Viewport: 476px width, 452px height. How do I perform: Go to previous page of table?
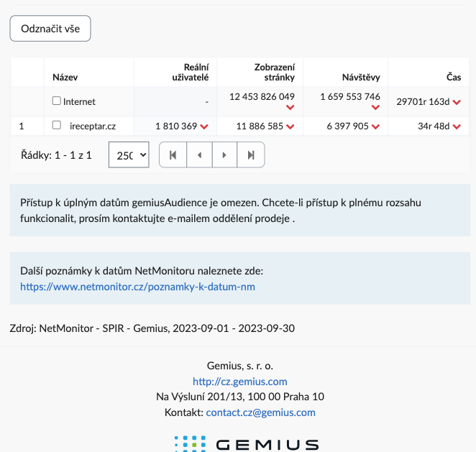199,155
